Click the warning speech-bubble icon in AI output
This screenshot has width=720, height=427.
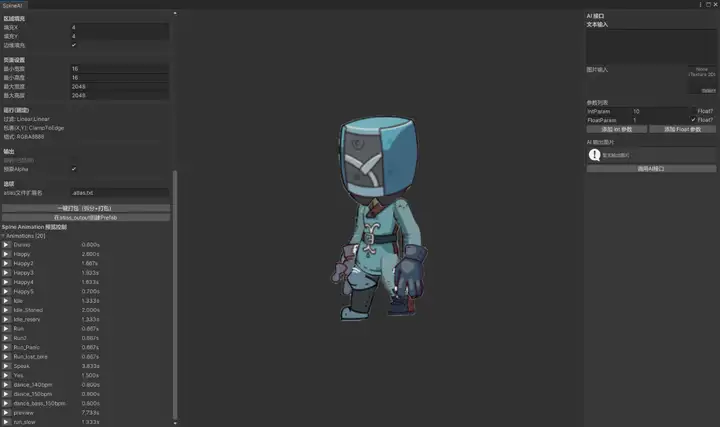(x=594, y=155)
